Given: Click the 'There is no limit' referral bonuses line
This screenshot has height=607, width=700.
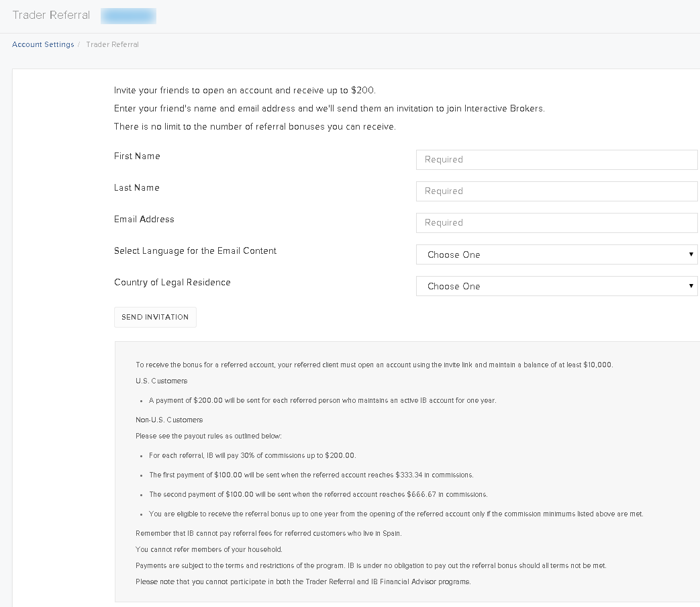Looking at the screenshot, I should tap(255, 127).
